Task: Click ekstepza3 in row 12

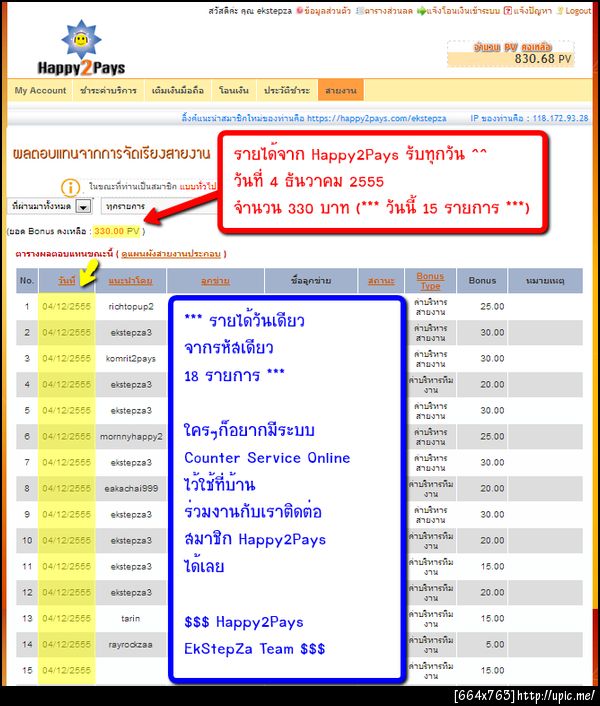Action: click(x=131, y=592)
